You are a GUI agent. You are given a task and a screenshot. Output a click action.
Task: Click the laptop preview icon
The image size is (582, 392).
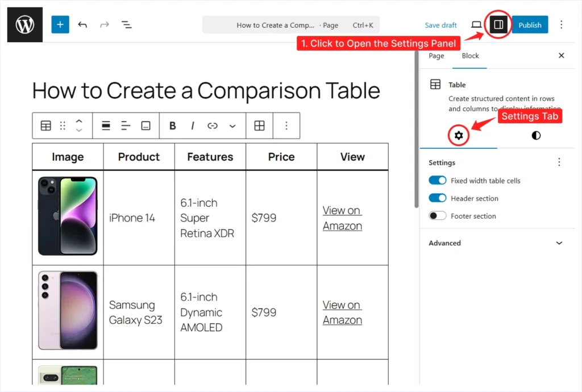click(x=476, y=25)
